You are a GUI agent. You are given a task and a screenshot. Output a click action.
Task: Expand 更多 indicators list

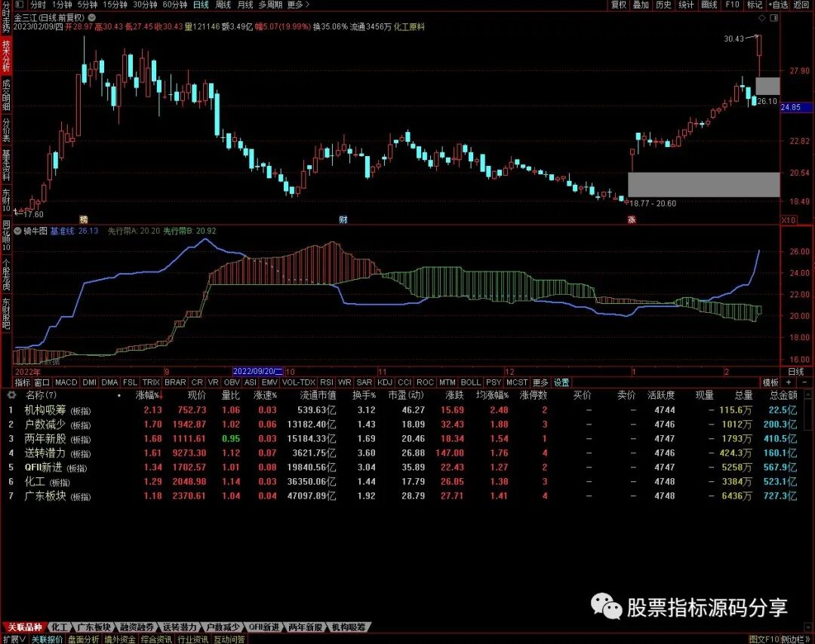pyautogui.click(x=540, y=382)
